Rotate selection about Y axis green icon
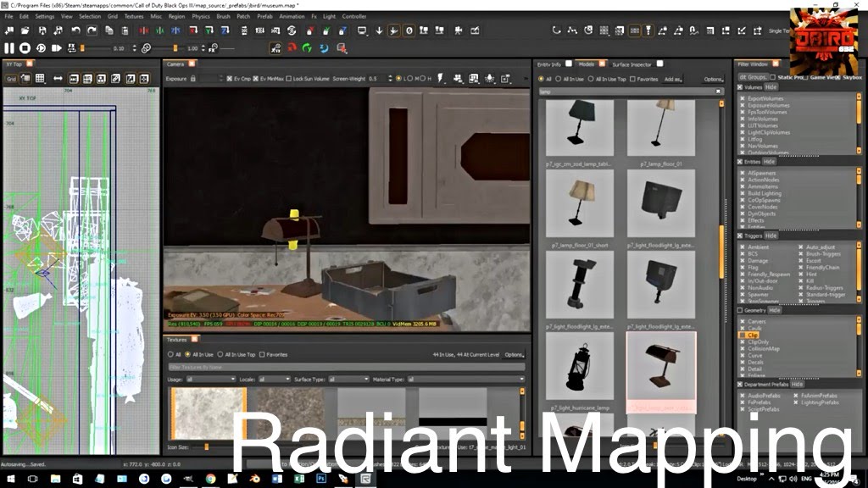868x488 pixels. (209, 31)
